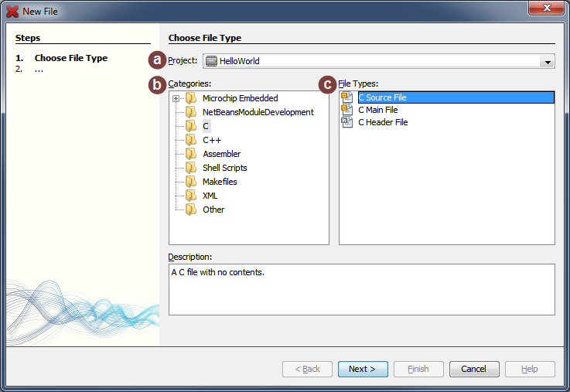
Task: Open the Project dropdown arrow
Action: (548, 62)
